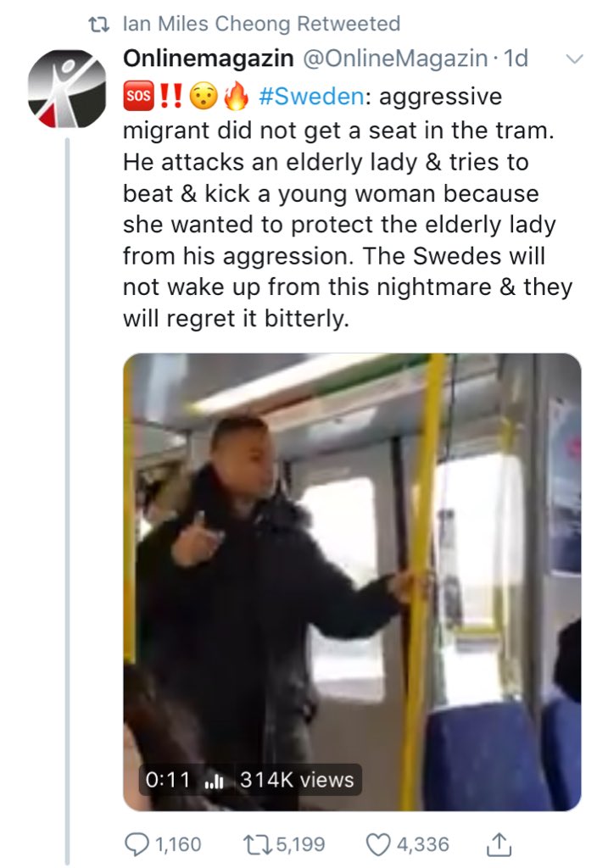Click the small retweet icon at top
The height and width of the screenshot is (868, 608).
tap(99, 25)
